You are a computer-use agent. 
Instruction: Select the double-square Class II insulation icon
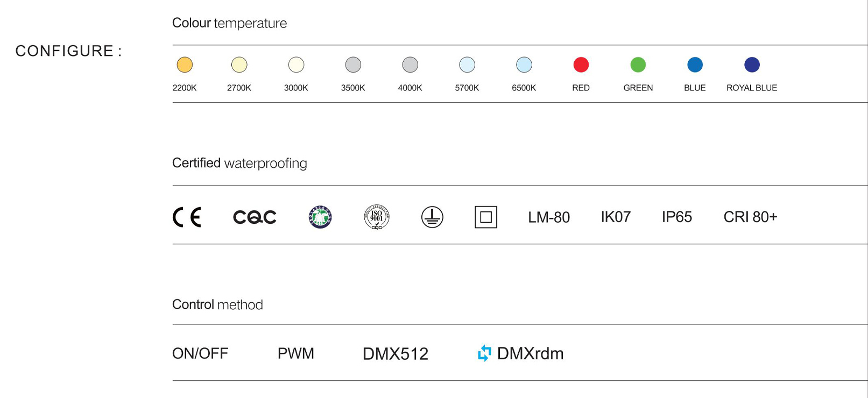(486, 217)
